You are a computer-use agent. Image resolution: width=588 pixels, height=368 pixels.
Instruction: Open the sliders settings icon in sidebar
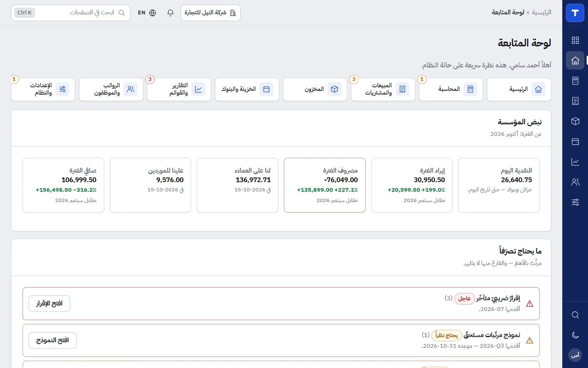tap(575, 202)
